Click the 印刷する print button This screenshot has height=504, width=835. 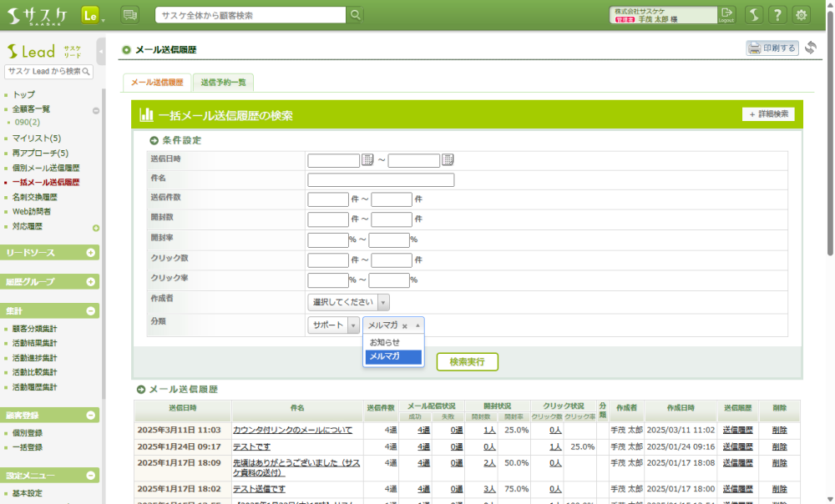pos(772,48)
